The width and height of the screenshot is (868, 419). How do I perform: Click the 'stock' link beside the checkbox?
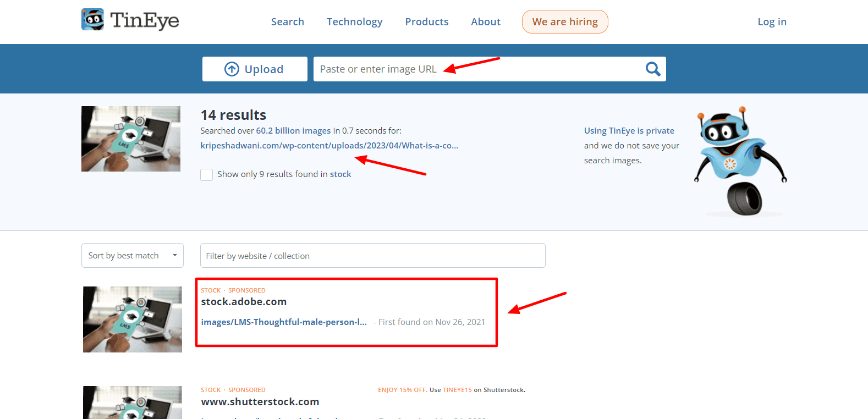coord(340,174)
